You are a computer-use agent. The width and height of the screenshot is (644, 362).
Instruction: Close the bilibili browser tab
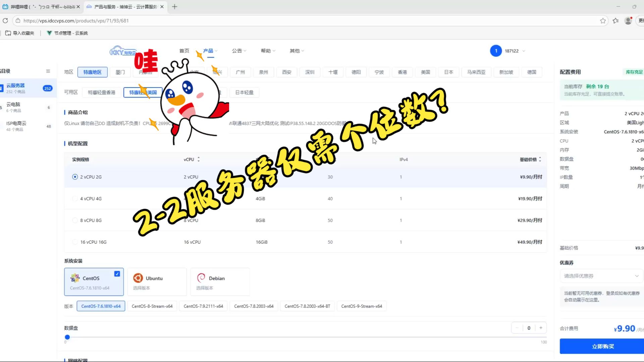coord(78,7)
